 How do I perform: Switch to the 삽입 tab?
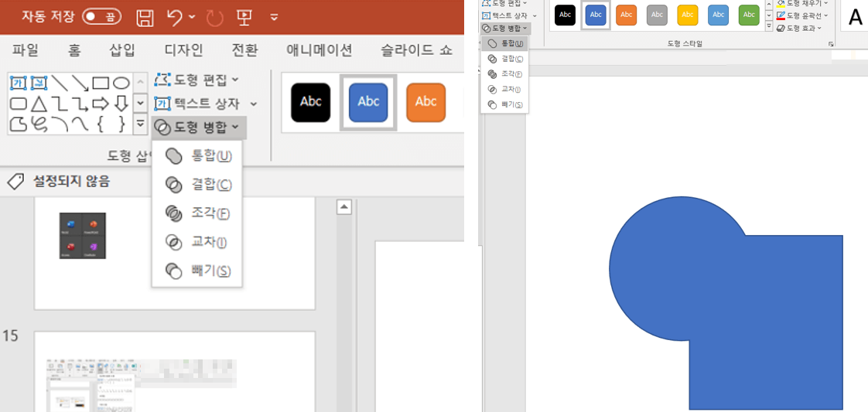click(121, 51)
